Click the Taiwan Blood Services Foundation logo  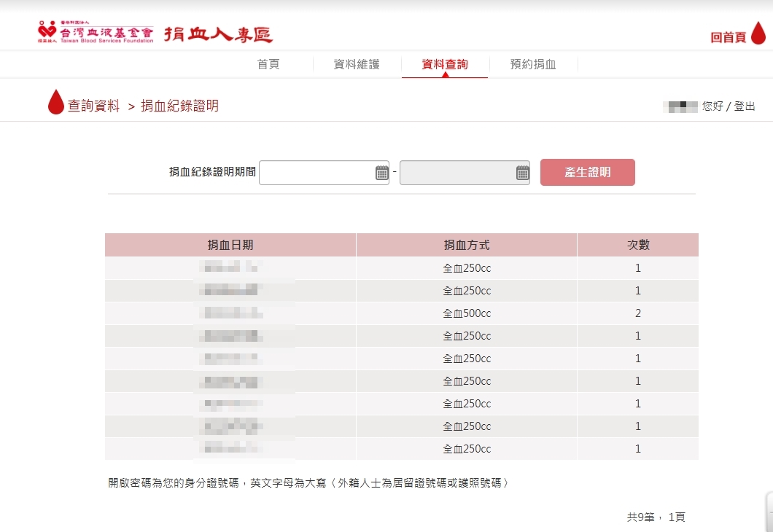click(96, 33)
